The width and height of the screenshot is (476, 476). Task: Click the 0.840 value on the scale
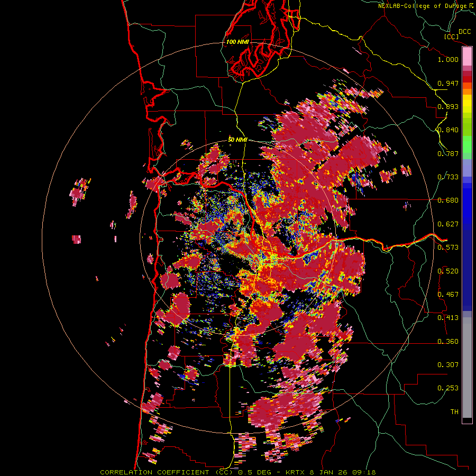[x=448, y=130]
